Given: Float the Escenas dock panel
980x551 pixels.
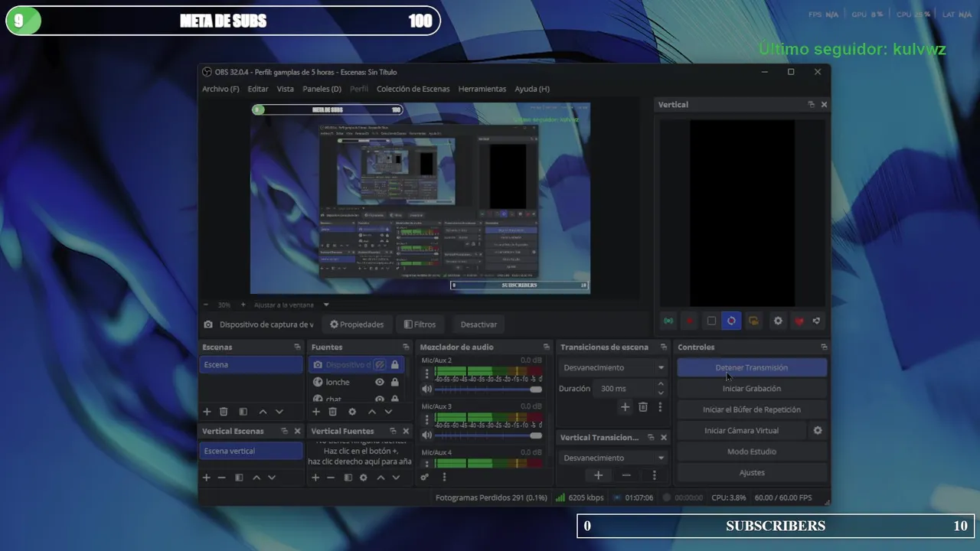Looking at the screenshot, I should pyautogui.click(x=297, y=347).
